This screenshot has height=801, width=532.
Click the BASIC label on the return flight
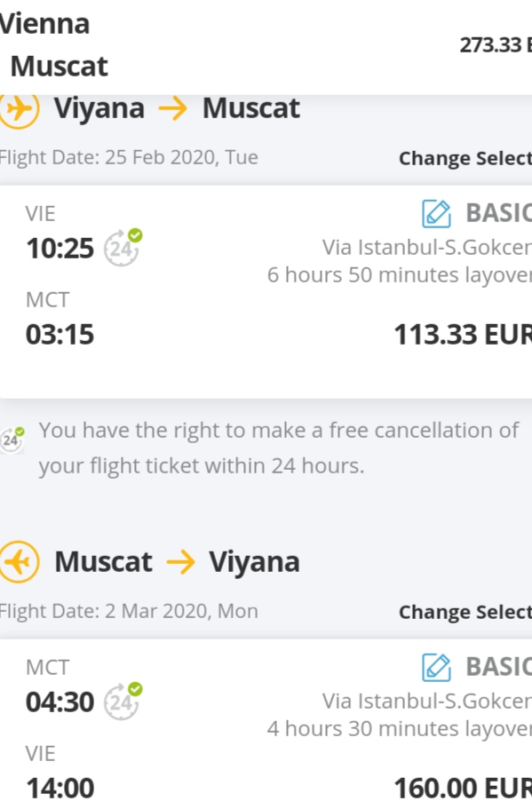point(498,667)
